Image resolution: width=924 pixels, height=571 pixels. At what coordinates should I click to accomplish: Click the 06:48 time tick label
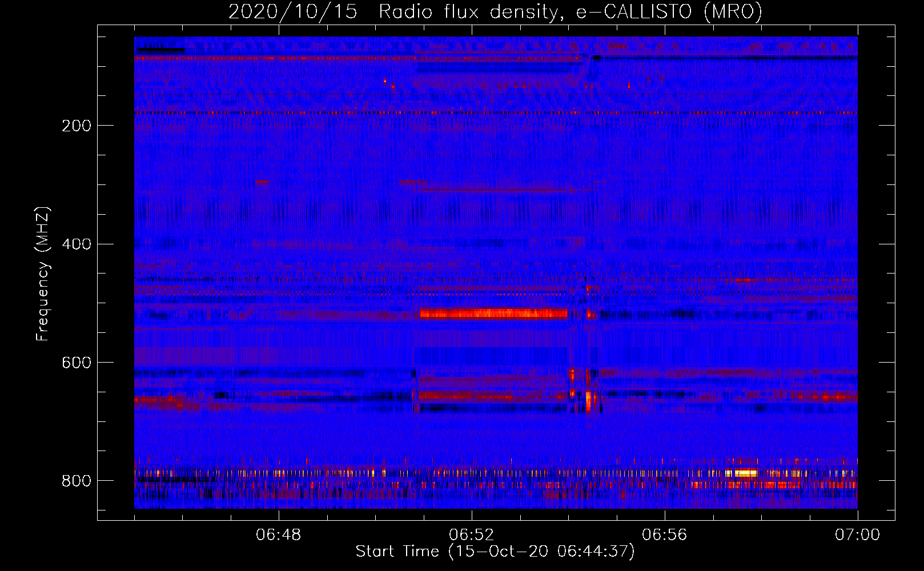pyautogui.click(x=279, y=535)
